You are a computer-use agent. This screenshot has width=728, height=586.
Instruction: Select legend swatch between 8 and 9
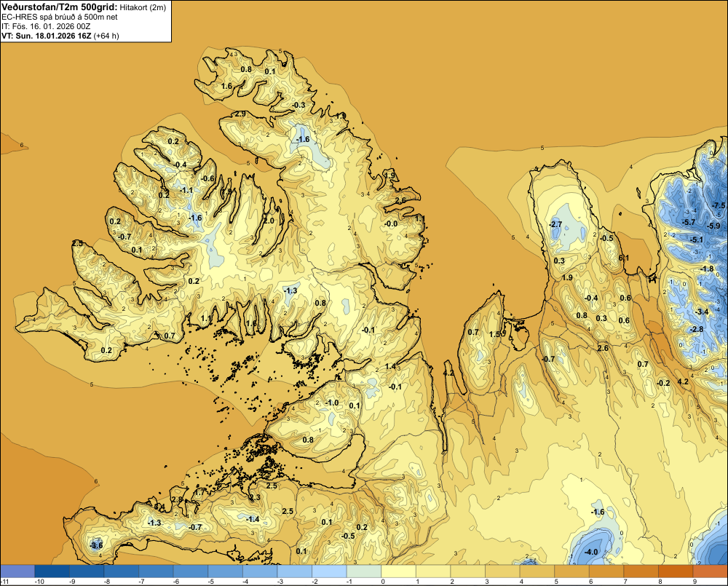point(676,571)
